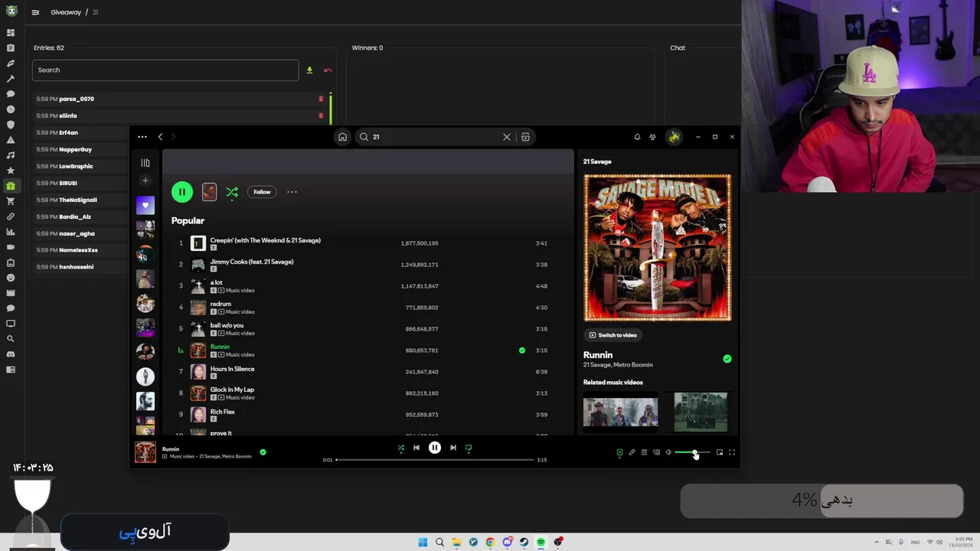Delete entry siiinfa with red trash icon
Viewport: 980px width, 551px height.
tap(321, 116)
